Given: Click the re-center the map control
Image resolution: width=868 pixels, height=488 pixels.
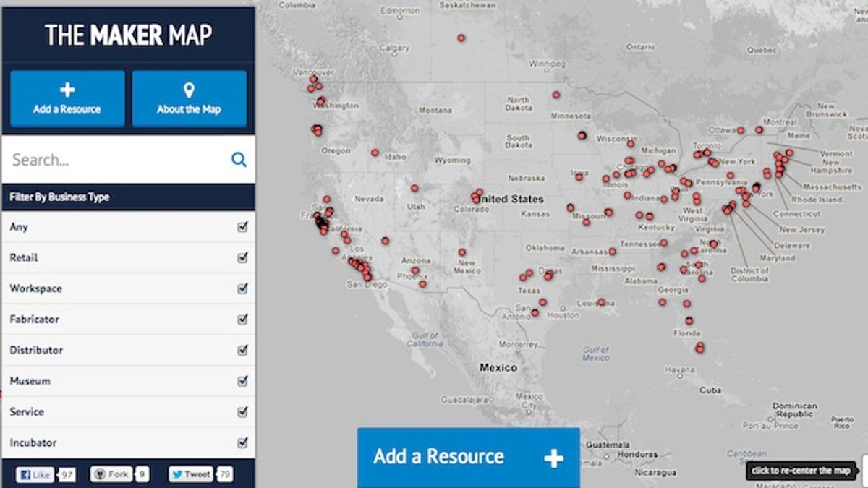Looking at the screenshot, I should 801,471.
